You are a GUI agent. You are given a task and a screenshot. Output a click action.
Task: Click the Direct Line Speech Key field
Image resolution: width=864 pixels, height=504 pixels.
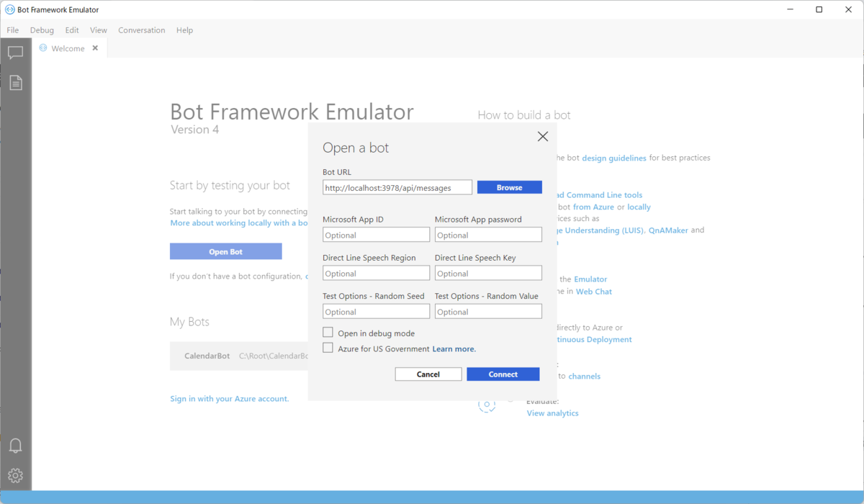(x=488, y=273)
